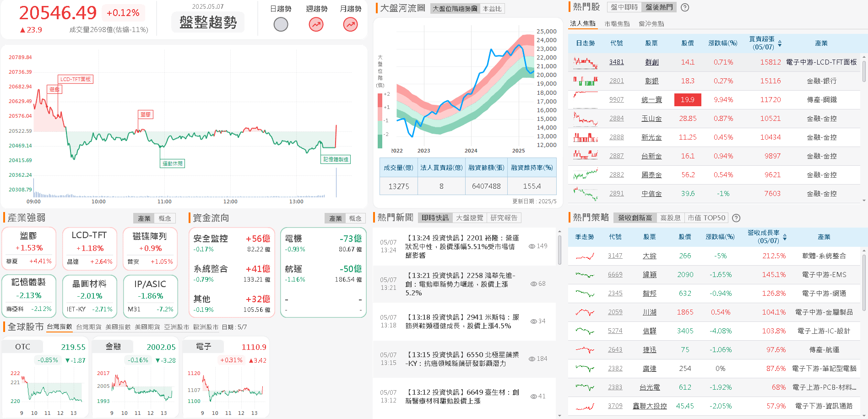Open LCD-TFT industry strength card
The width and height of the screenshot is (868, 419).
click(x=89, y=249)
